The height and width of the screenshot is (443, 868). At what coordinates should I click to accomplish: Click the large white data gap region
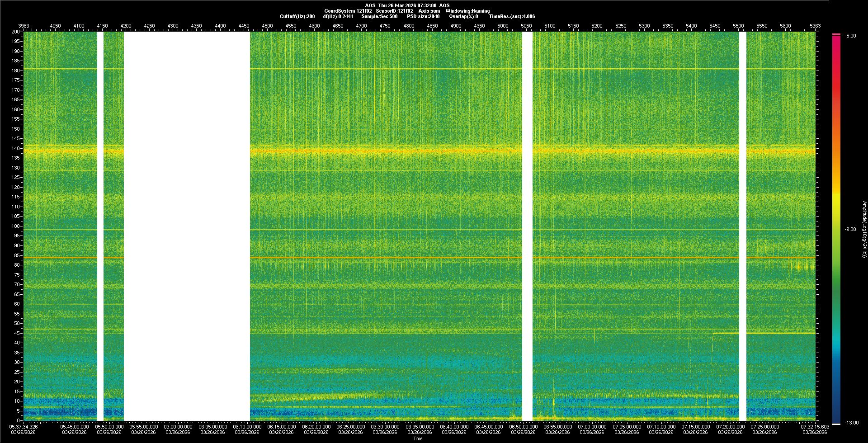coord(187,226)
